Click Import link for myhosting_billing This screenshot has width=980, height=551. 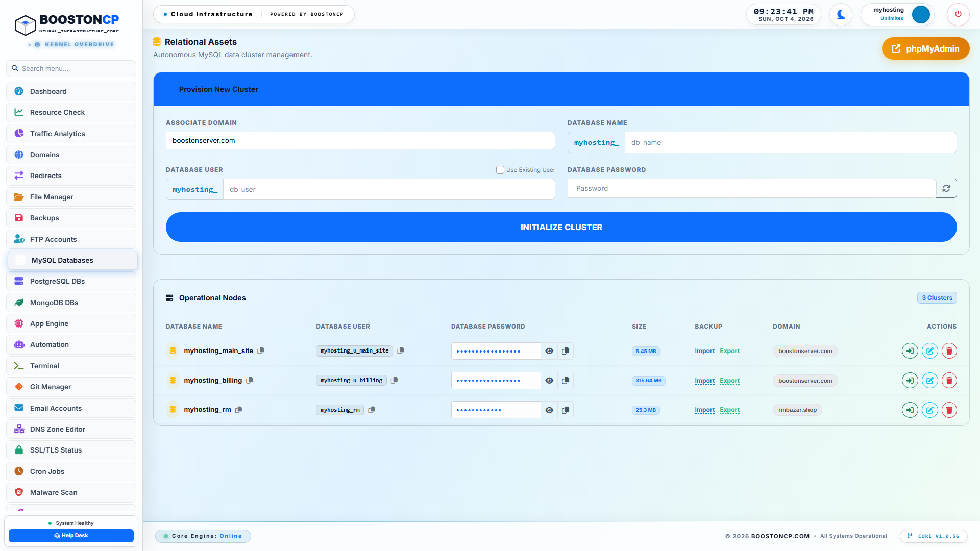(x=704, y=381)
